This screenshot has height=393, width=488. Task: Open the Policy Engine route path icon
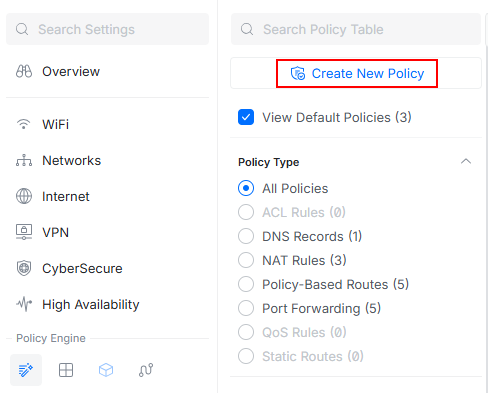tap(146, 370)
